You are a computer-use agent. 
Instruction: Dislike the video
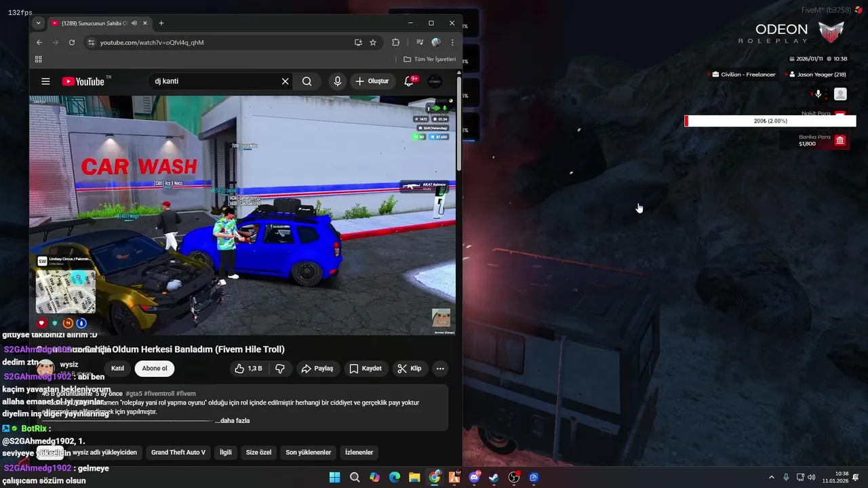coord(280,369)
